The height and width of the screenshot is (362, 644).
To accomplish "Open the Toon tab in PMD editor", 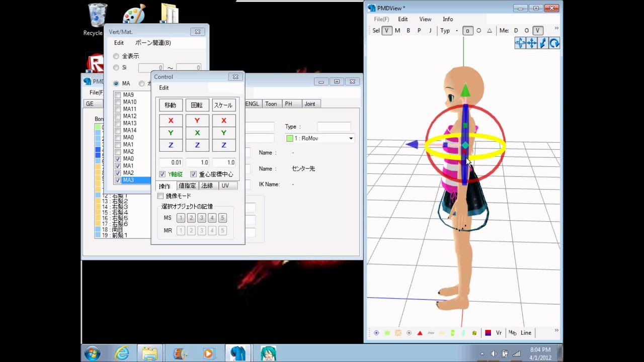I will [271, 104].
